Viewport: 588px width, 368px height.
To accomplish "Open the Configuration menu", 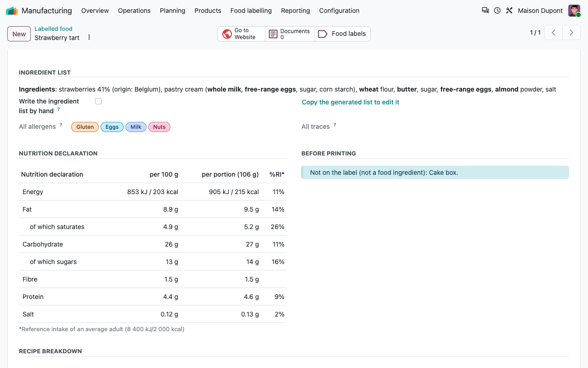I will click(339, 11).
